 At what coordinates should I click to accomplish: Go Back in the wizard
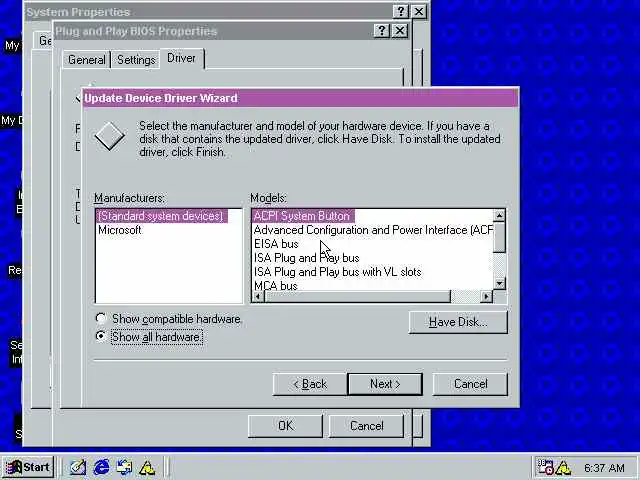coord(310,384)
